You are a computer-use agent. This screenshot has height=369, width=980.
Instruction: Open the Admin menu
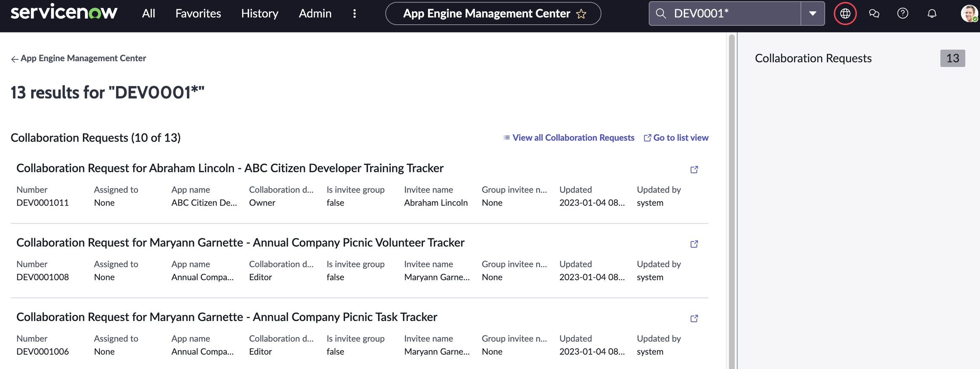tap(315, 13)
